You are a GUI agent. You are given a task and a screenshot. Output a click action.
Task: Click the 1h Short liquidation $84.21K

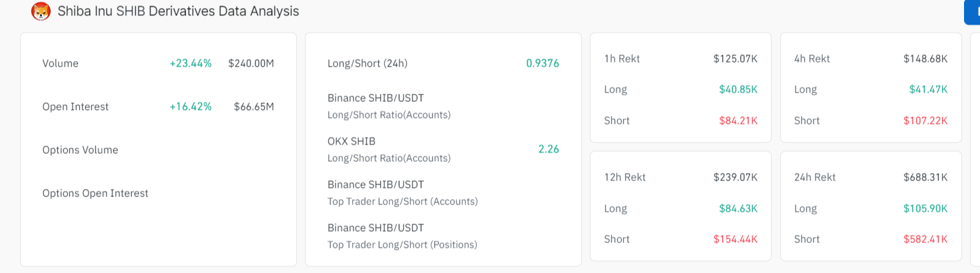tap(738, 121)
